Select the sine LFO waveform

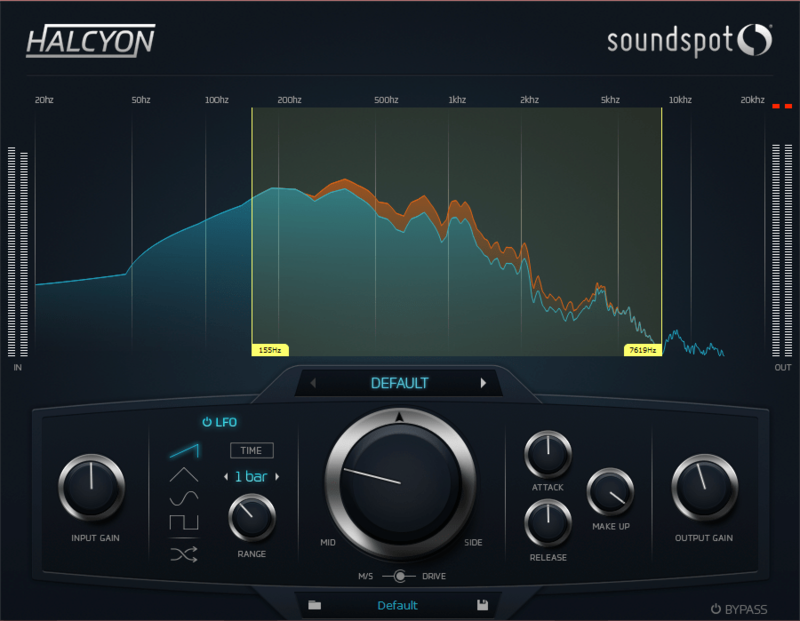click(184, 498)
